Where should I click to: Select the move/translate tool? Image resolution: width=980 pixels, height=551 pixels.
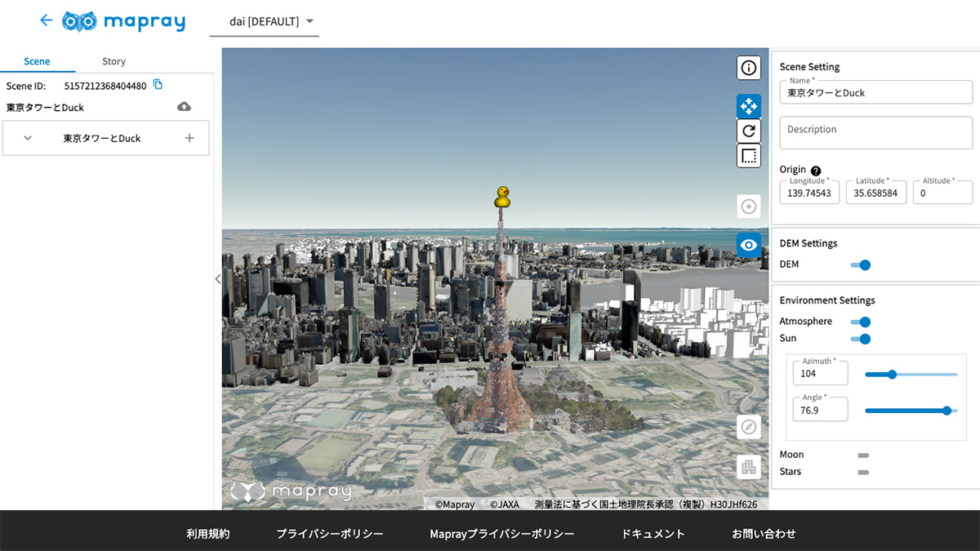[x=748, y=106]
